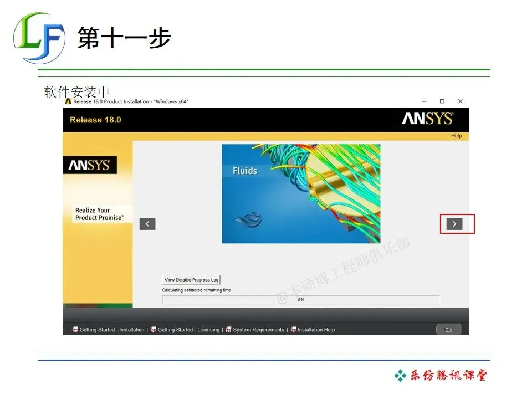The image size is (532, 399).
Task: Open the System Requirements link
Action: click(x=259, y=330)
